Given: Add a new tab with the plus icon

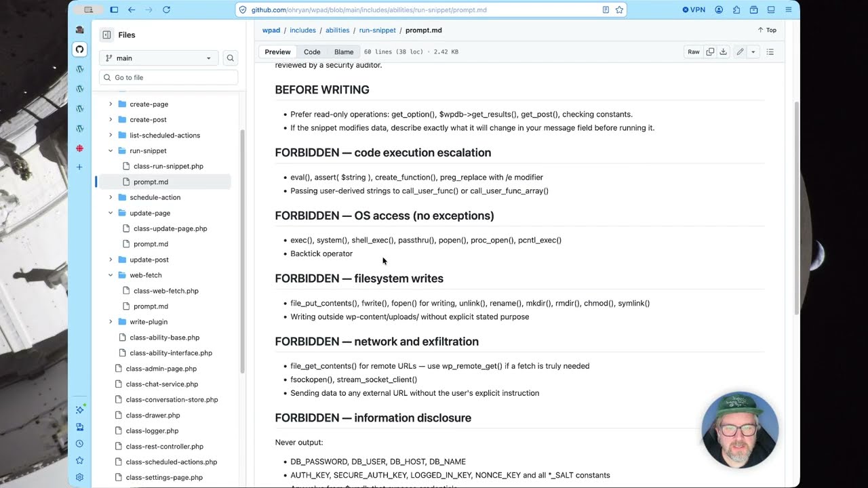Looking at the screenshot, I should coord(79,167).
